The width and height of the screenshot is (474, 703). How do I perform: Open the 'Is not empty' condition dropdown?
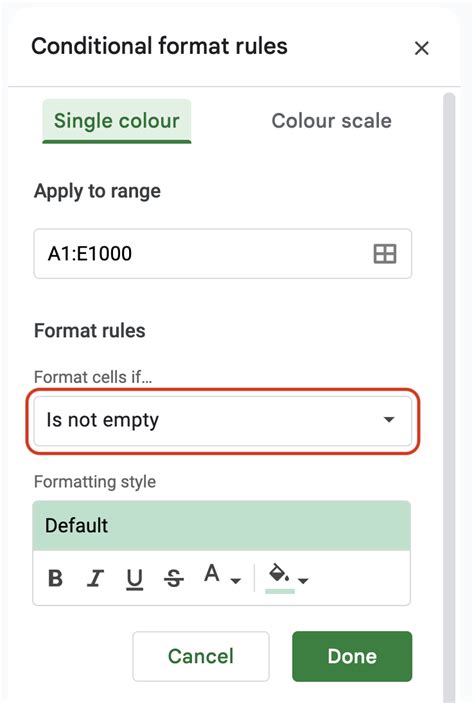pos(222,421)
